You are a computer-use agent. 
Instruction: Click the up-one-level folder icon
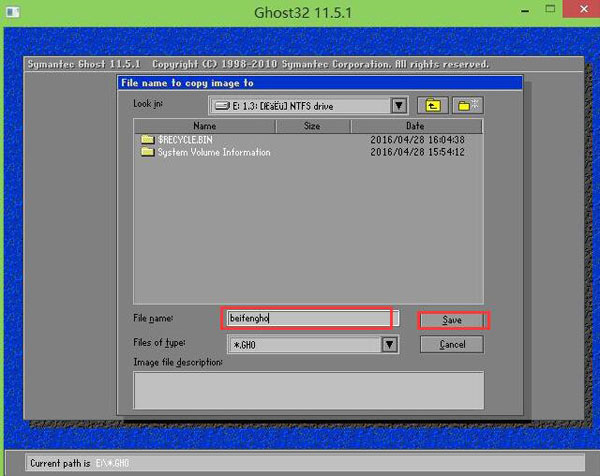(432, 106)
